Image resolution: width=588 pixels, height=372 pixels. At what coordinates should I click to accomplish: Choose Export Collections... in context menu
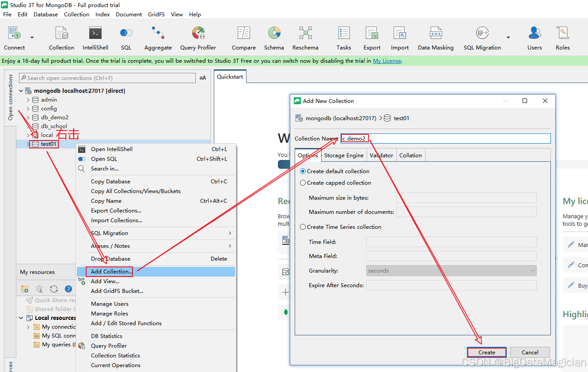[x=156, y=210]
